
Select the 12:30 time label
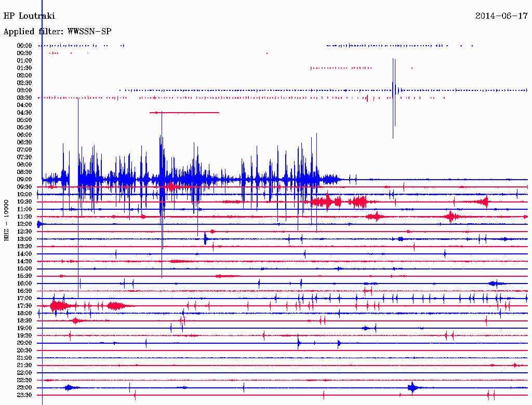[24, 232]
